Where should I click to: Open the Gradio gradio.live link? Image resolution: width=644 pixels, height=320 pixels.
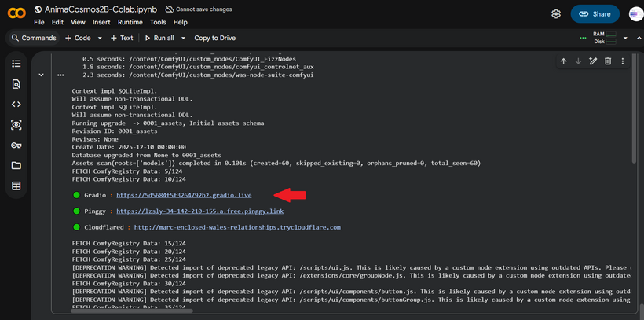pos(184,195)
